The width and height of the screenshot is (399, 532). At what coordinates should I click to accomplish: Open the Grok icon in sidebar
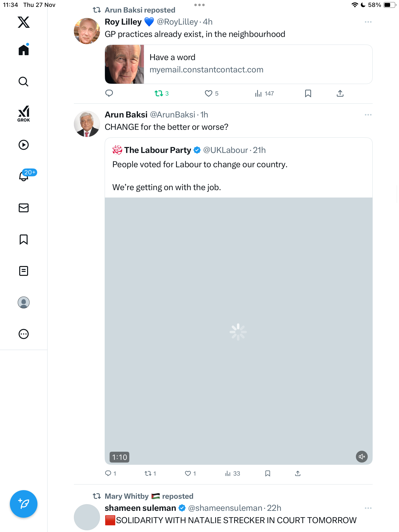[x=24, y=114]
